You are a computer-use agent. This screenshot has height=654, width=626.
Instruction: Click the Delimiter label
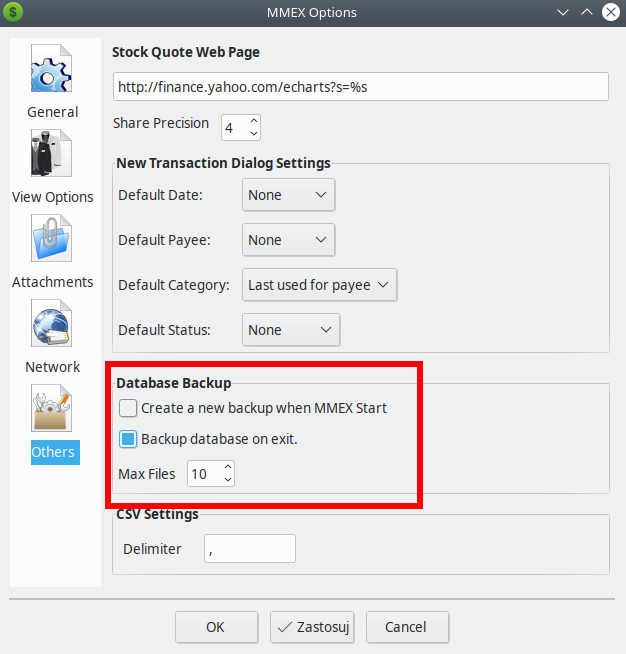click(x=152, y=549)
